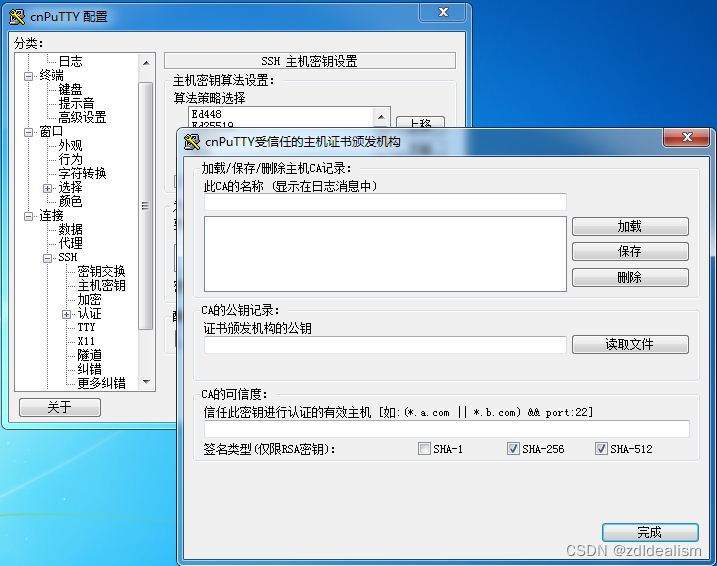Click the 完成 button
Viewport: 717px width, 566px height.
[x=650, y=533]
